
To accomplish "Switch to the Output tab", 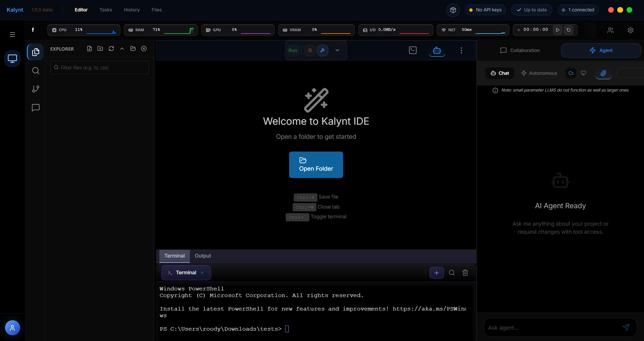I will 203,256.
